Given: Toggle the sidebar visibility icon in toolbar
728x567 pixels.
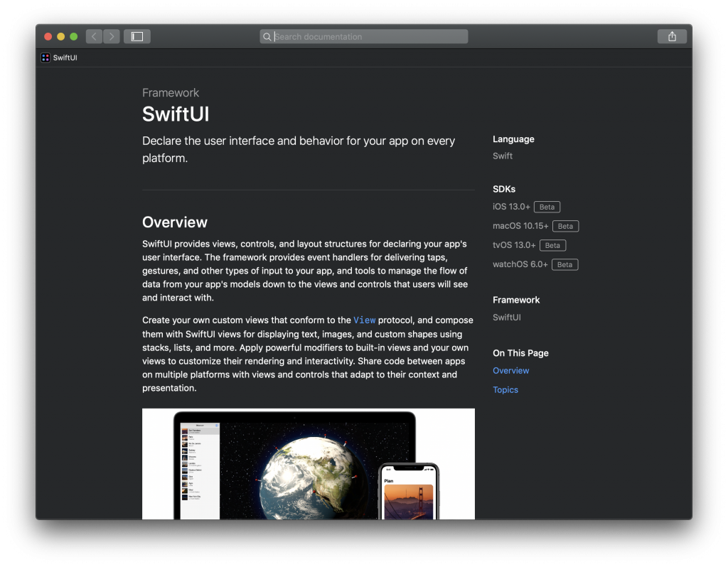Looking at the screenshot, I should [136, 36].
